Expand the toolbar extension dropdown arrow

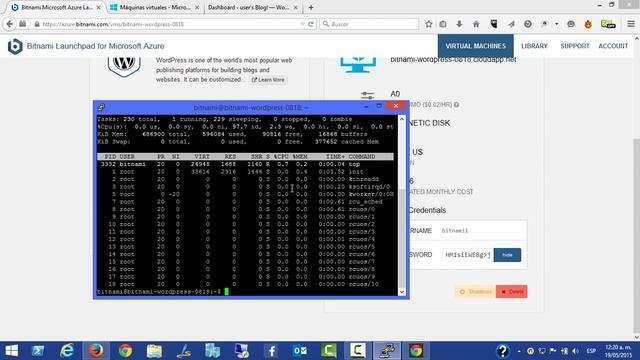(556, 24)
